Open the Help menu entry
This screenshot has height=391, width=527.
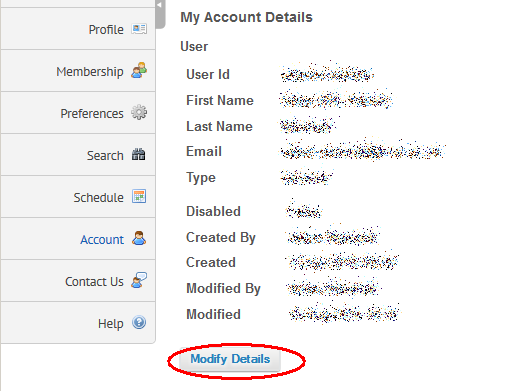[78, 323]
